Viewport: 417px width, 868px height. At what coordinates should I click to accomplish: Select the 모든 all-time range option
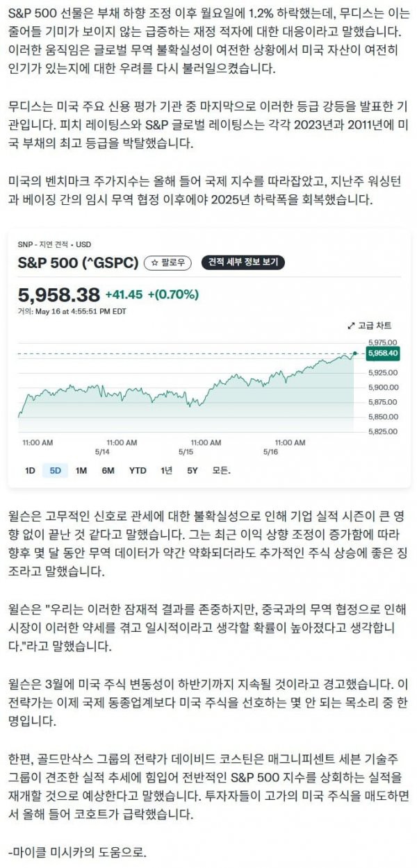[x=221, y=470]
